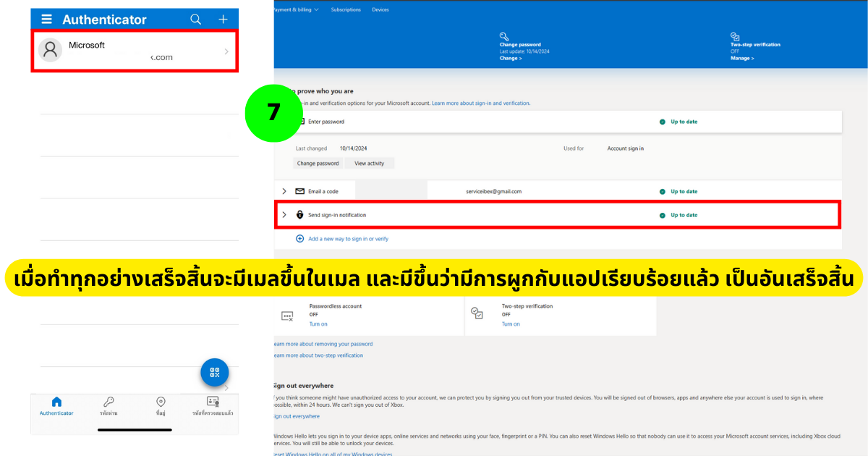Click the Two-step verification header icon
Viewport: 868px width, 456px height.
tap(735, 36)
